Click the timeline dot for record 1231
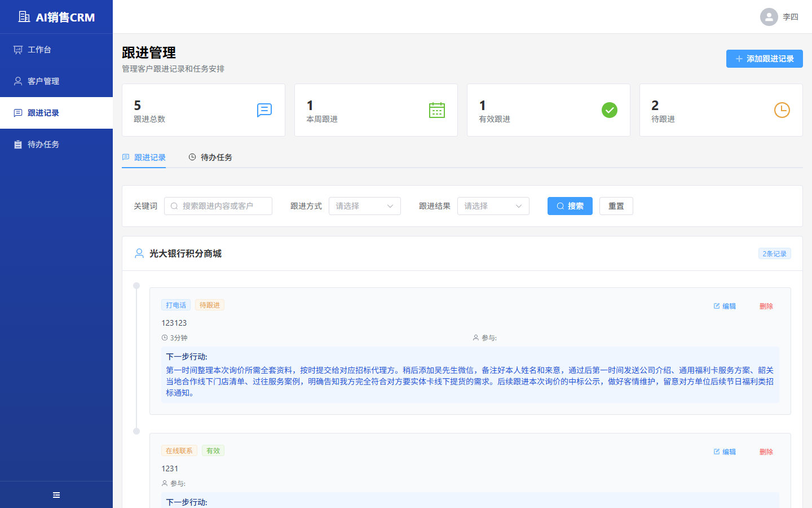The height and width of the screenshot is (508, 812). [x=136, y=431]
